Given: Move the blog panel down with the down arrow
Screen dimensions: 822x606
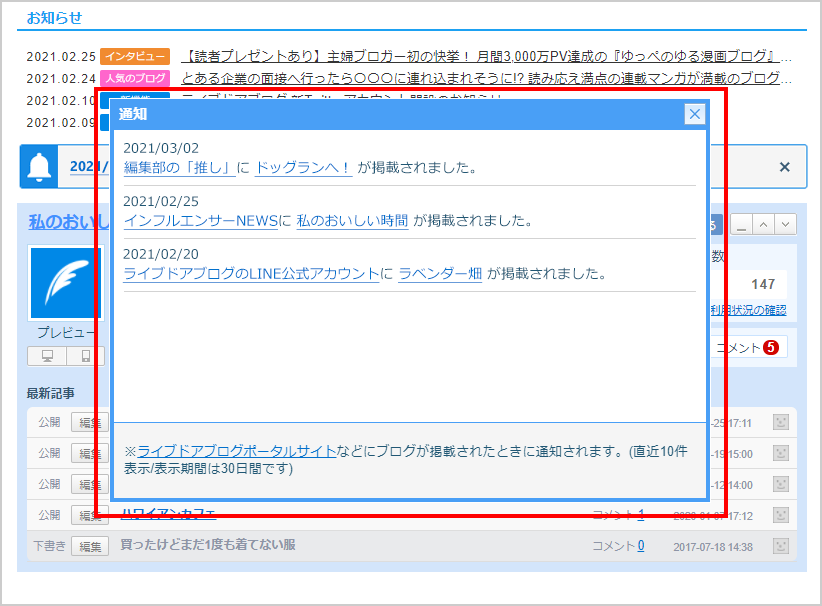Looking at the screenshot, I should pos(785,224).
